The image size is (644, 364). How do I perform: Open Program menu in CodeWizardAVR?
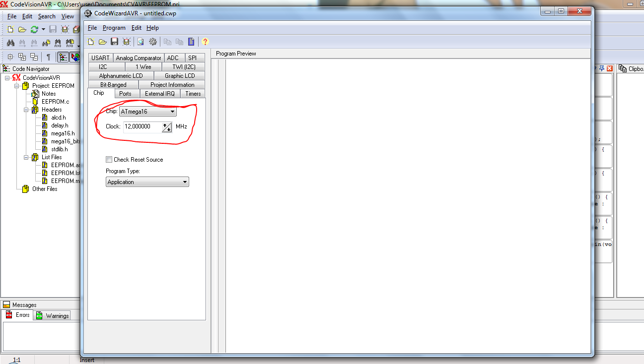[114, 28]
